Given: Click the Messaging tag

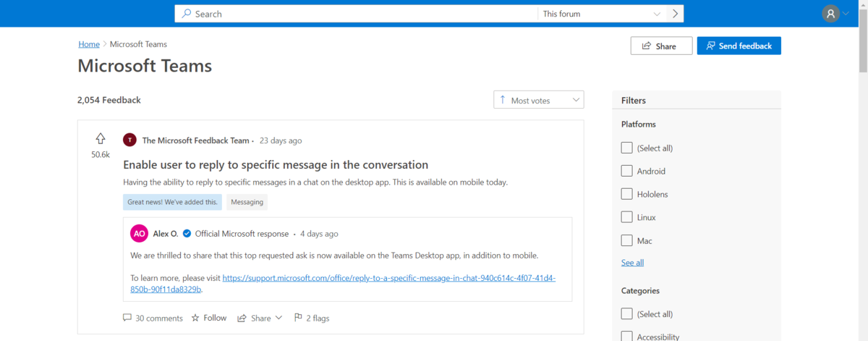Looking at the screenshot, I should 247,202.
